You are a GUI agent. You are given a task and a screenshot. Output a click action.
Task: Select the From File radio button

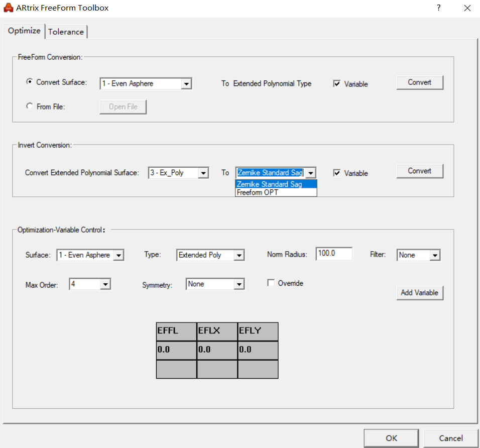pyautogui.click(x=30, y=106)
